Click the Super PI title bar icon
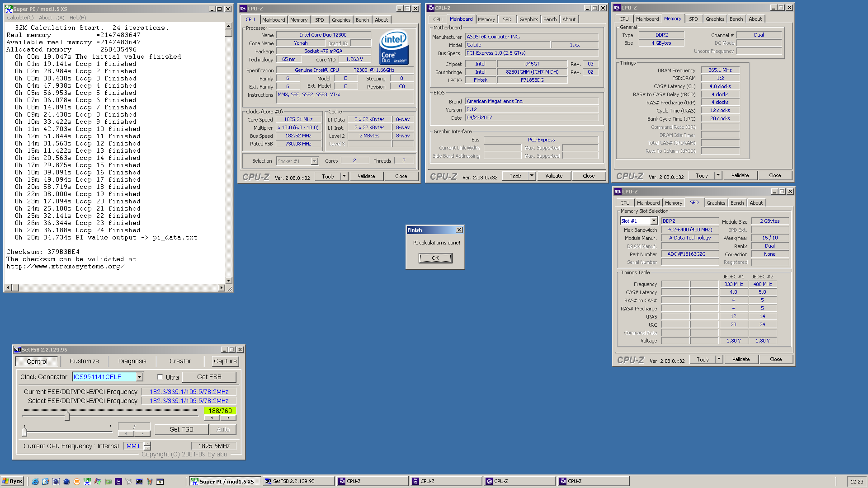The width and height of the screenshot is (868, 488). (9, 9)
